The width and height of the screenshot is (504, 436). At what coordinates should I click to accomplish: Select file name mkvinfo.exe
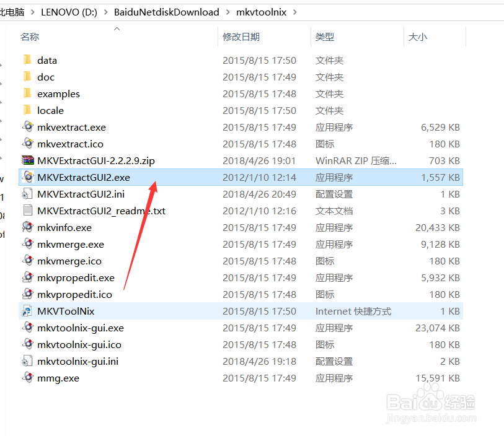pos(64,228)
